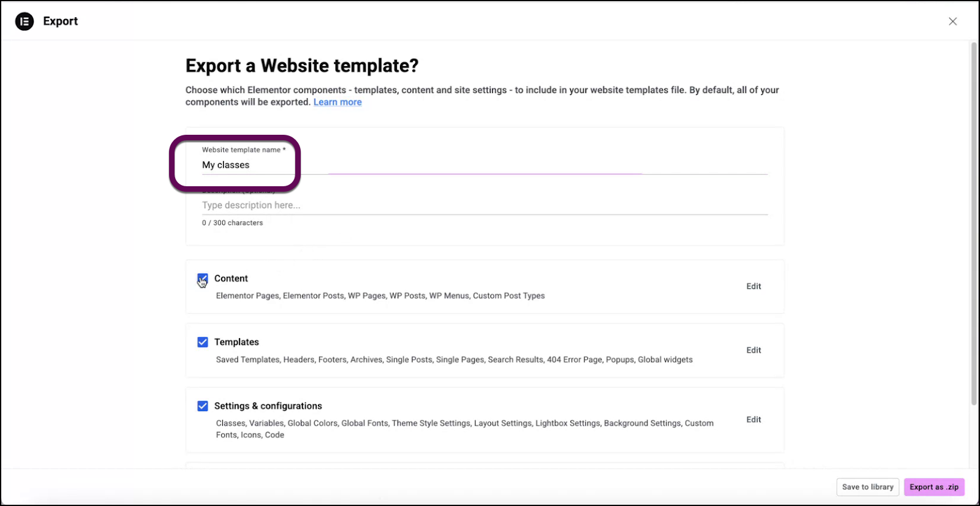Click the Export a Website template heading

click(302, 66)
